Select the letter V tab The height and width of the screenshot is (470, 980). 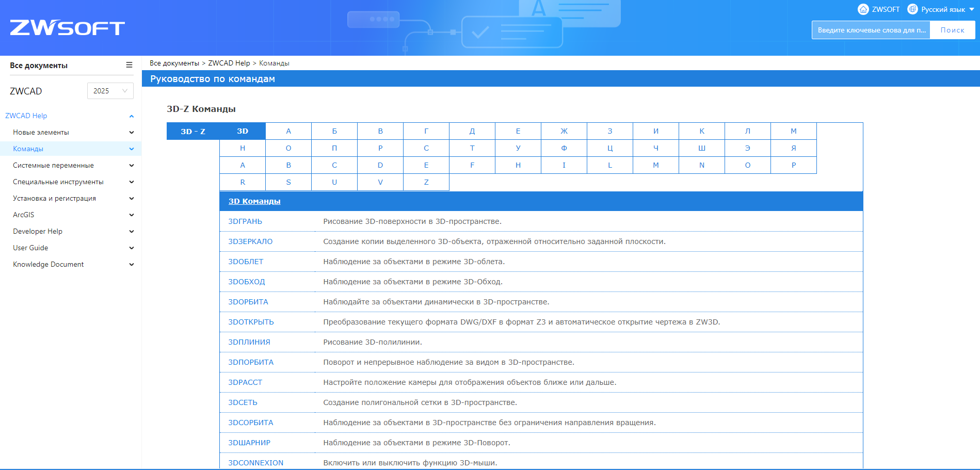click(380, 182)
